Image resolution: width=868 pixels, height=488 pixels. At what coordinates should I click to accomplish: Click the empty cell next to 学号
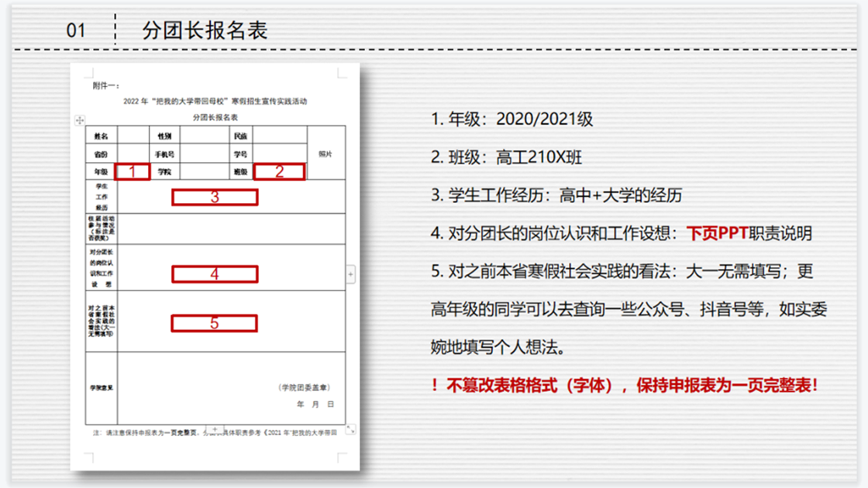coord(280,153)
